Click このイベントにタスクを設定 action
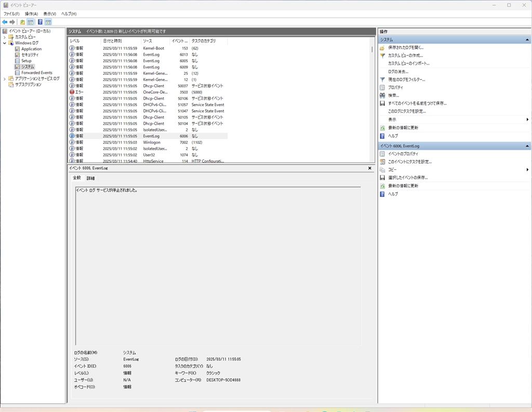The height and width of the screenshot is (412, 532). [410, 162]
